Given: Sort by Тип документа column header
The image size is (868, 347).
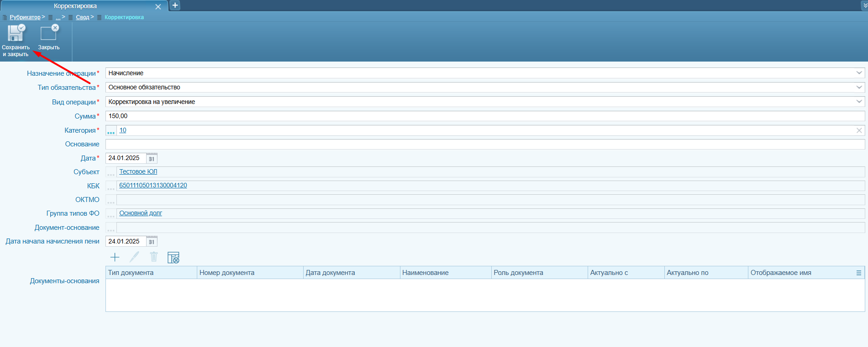Looking at the screenshot, I should click(x=151, y=273).
